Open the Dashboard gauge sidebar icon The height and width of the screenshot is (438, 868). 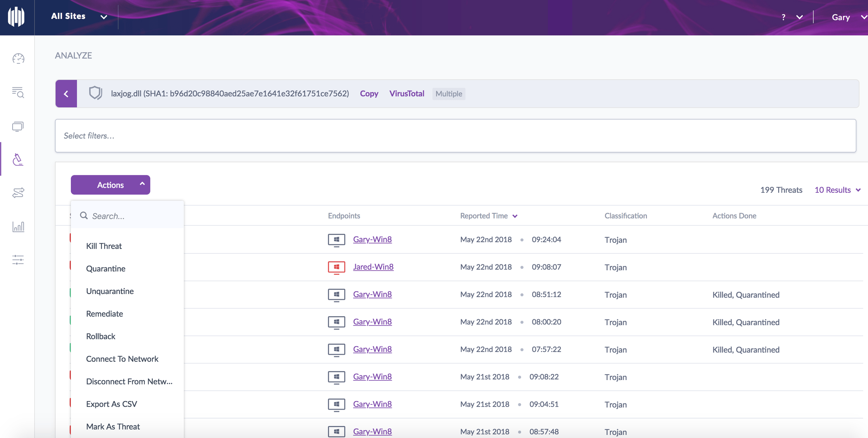click(x=18, y=59)
